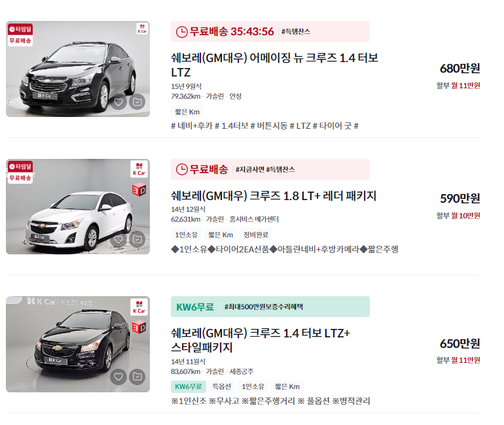504x425 pixels.
Task: Open black Cruze 1.4 터보 LTZ car thumbnail
Action: (x=78, y=69)
